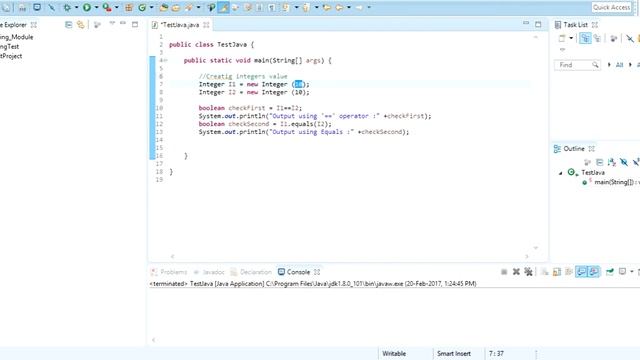Click the All link in Task List
The width and height of the screenshot is (640, 360).
(619, 65)
